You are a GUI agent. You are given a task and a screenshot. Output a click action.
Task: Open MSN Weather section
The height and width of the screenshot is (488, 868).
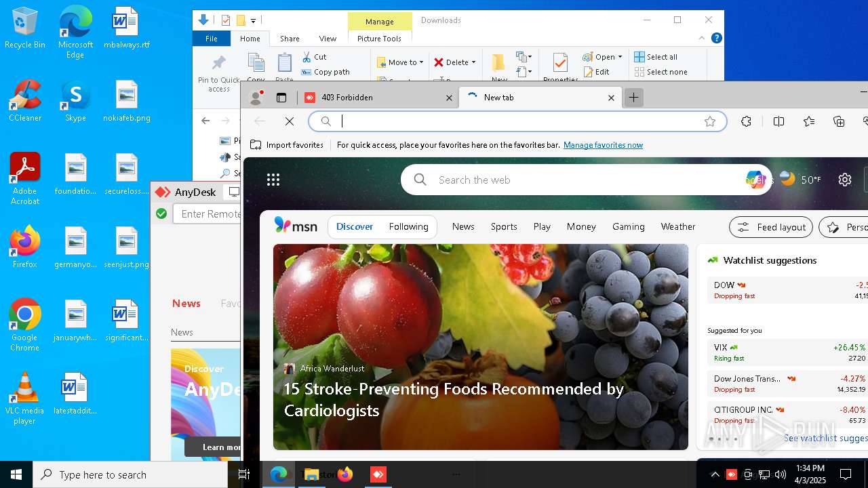678,226
